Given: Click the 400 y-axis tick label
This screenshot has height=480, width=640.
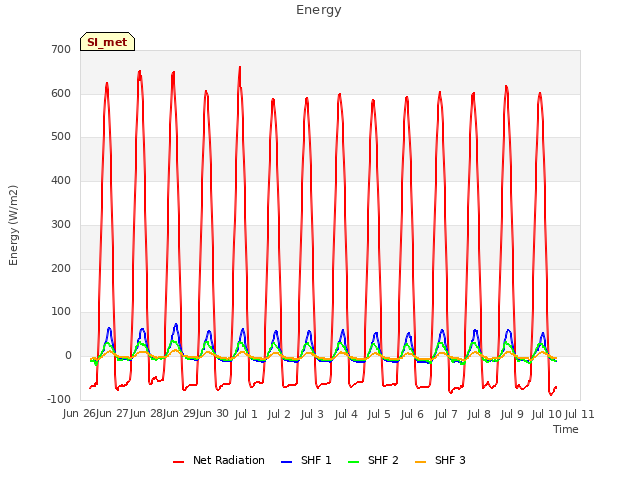Looking at the screenshot, I should (x=61, y=180).
